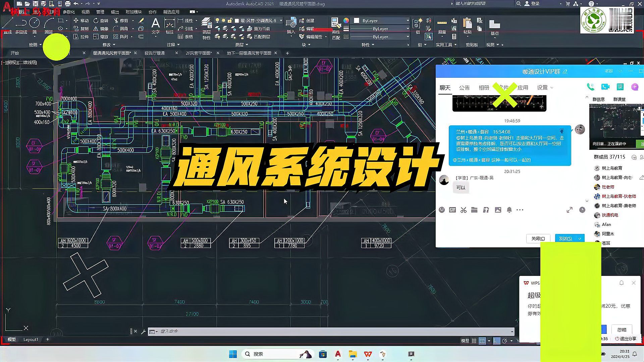Click the Move (移动) tool

(81, 20)
